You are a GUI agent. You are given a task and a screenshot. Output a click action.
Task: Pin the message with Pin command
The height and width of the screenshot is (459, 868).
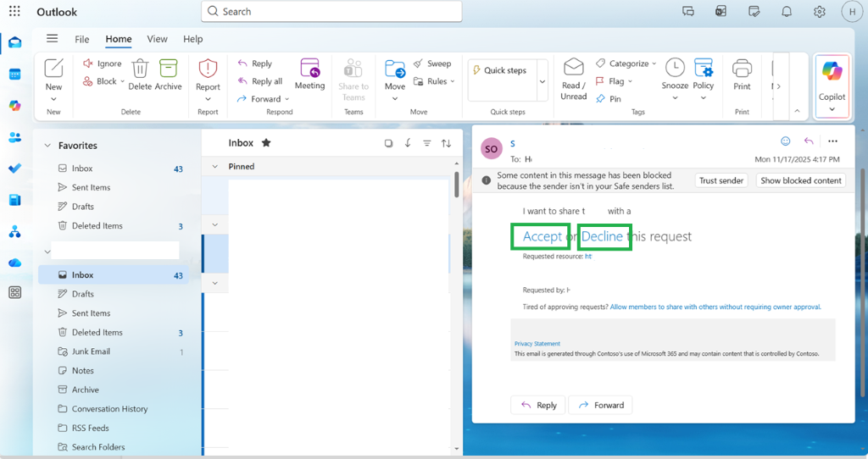pyautogui.click(x=609, y=99)
